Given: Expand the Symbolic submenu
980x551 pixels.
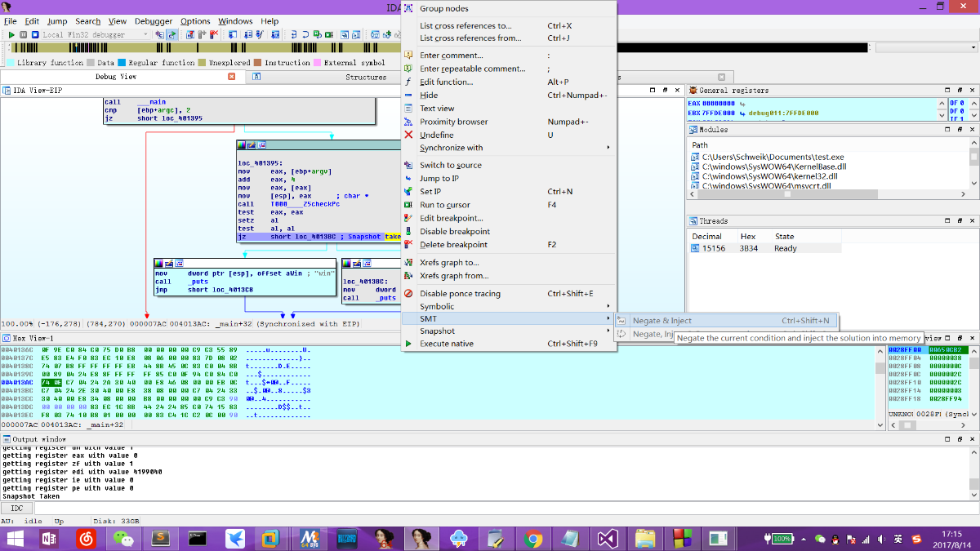Looking at the screenshot, I should click(508, 306).
